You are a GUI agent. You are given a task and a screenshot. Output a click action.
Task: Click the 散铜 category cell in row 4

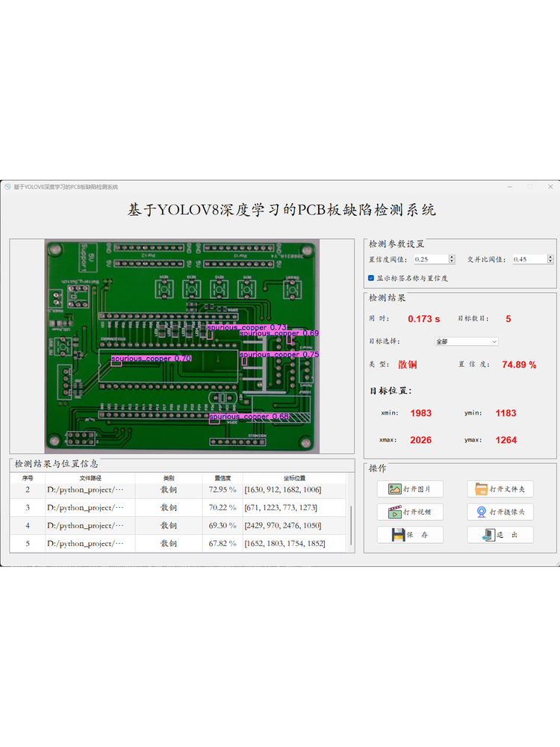(169, 525)
